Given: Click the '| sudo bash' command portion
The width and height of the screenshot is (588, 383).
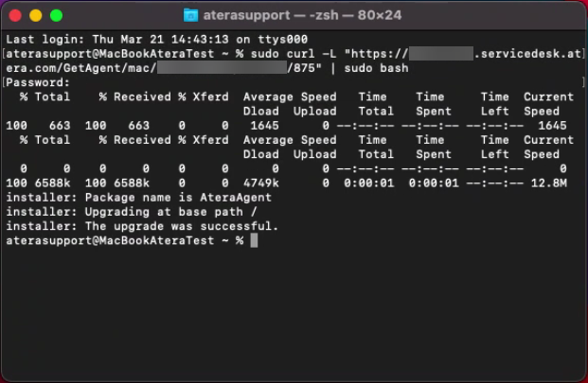Looking at the screenshot, I should 368,68.
